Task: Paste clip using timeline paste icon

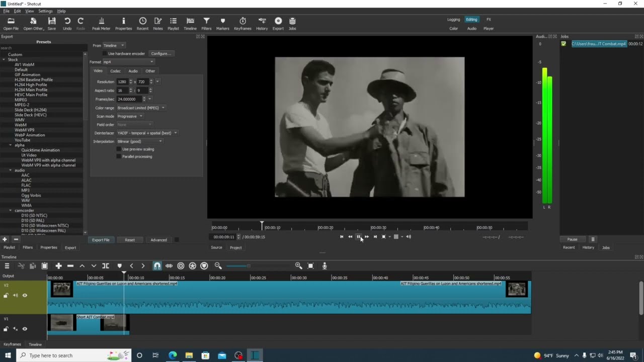Action: click(x=44, y=265)
